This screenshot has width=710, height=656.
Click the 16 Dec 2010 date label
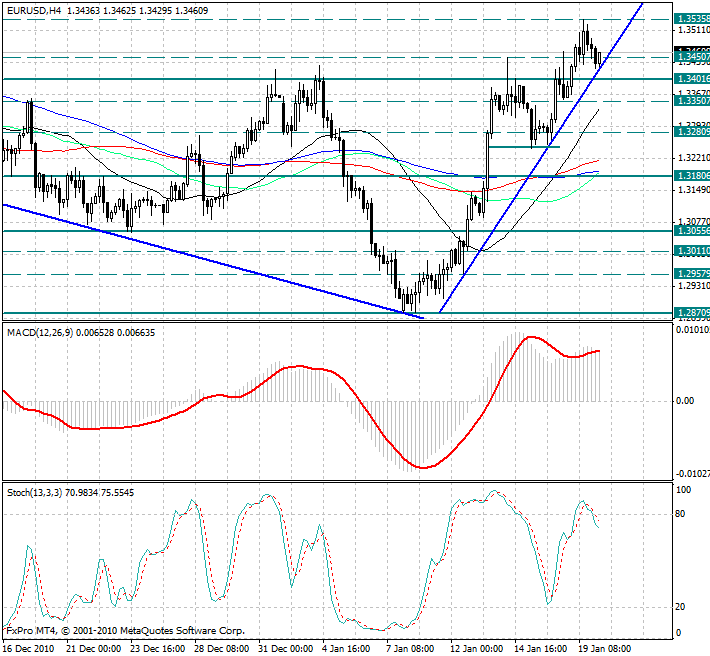[x=30, y=648]
